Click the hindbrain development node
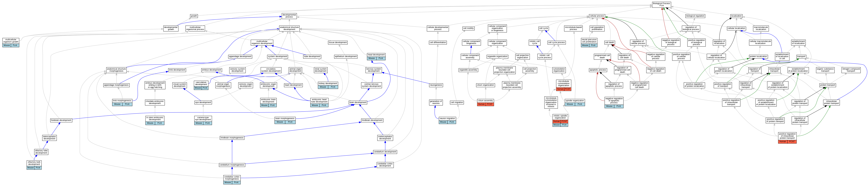This screenshot has height=186, width=868. 372,120
